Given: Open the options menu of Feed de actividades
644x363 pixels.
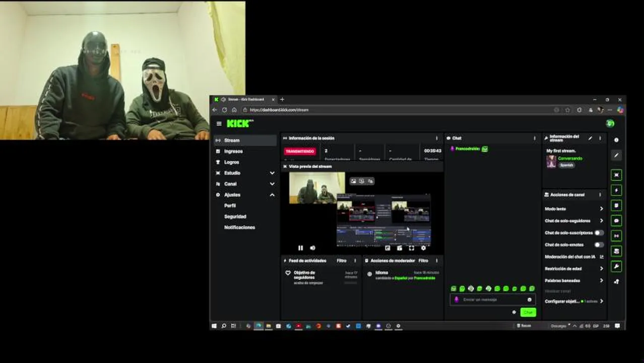Looking at the screenshot, I should tap(355, 261).
